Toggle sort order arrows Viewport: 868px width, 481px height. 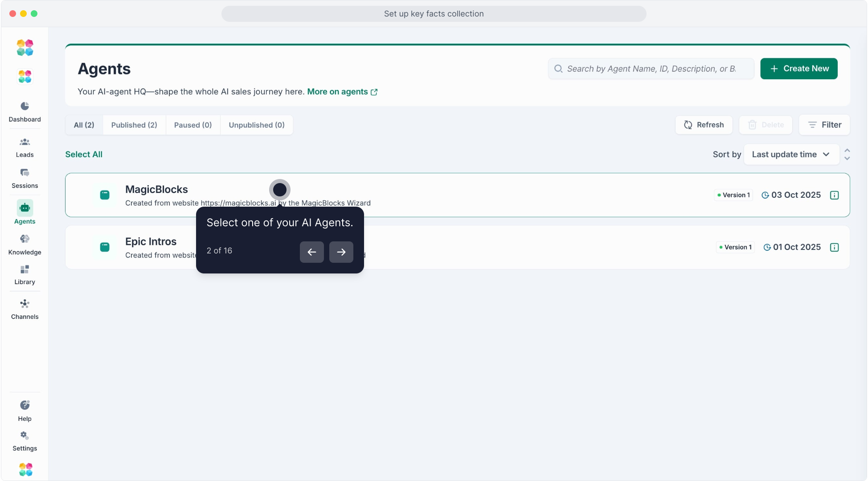click(847, 155)
